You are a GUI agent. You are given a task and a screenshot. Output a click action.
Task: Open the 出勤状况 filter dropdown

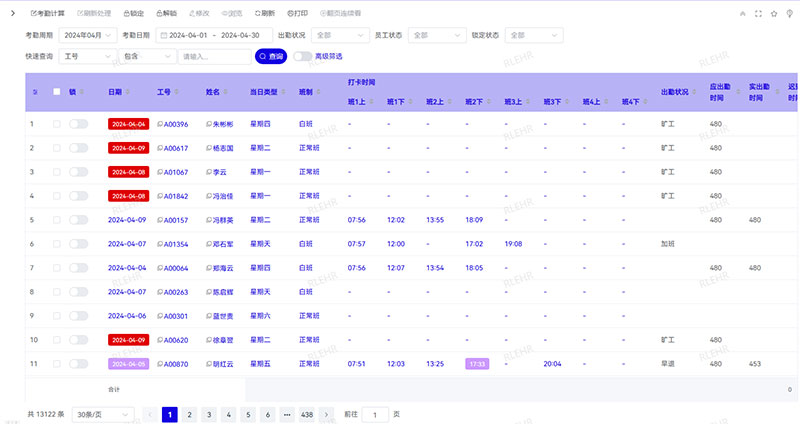pyautogui.click(x=340, y=35)
